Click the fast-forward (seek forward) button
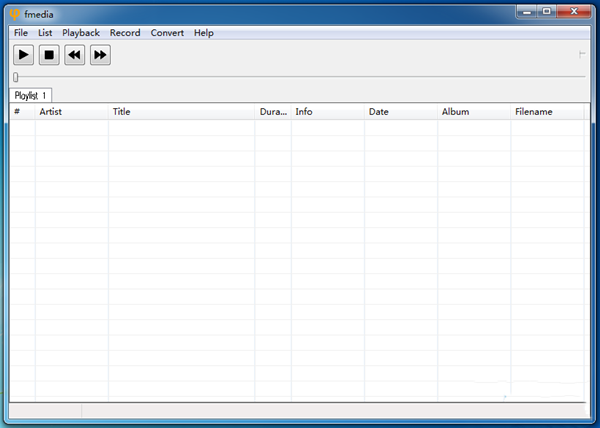The width and height of the screenshot is (600, 428). click(100, 55)
